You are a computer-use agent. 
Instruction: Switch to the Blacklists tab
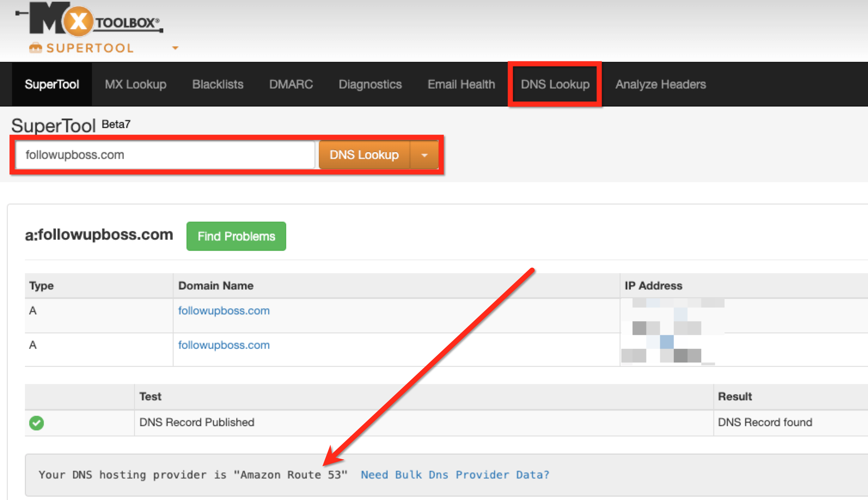(218, 84)
